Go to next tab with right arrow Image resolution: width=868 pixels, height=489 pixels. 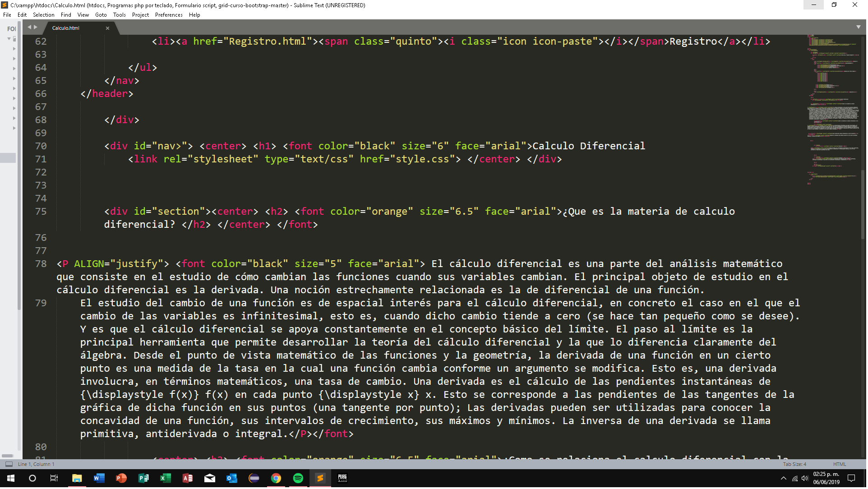[36, 27]
